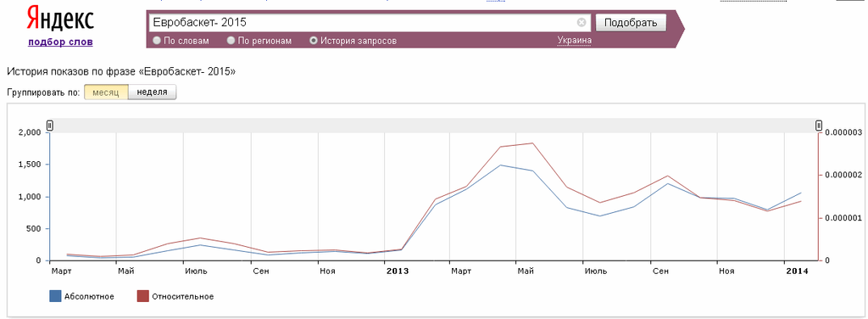868x319 pixels.
Task: Select the По регионам radio option
Action: 231,41
